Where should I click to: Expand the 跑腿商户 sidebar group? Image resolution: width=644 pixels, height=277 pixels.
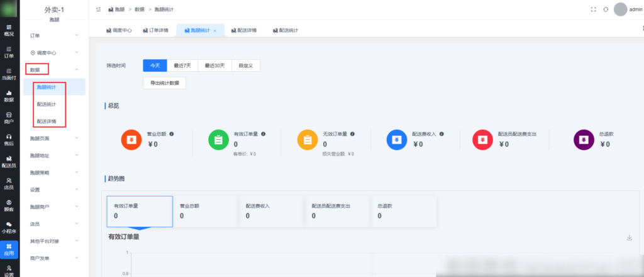pos(54,206)
